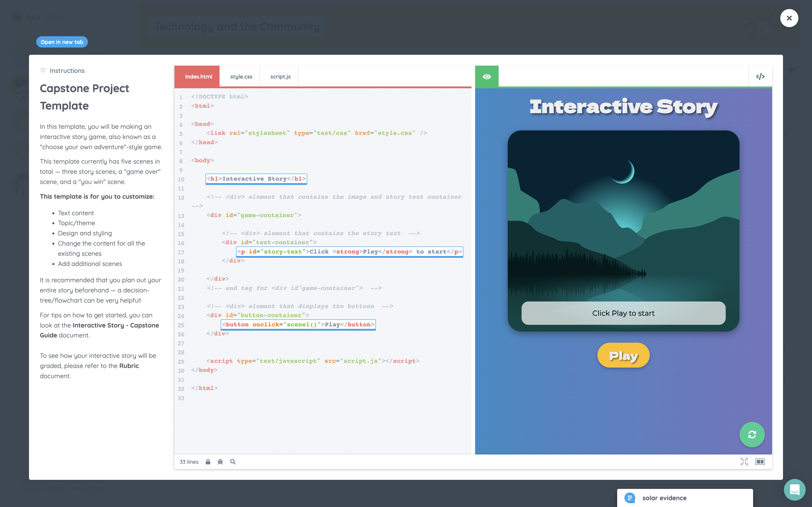Click the eye/preview icon to toggle view
Viewport: 812px width, 507px height.
tap(487, 77)
